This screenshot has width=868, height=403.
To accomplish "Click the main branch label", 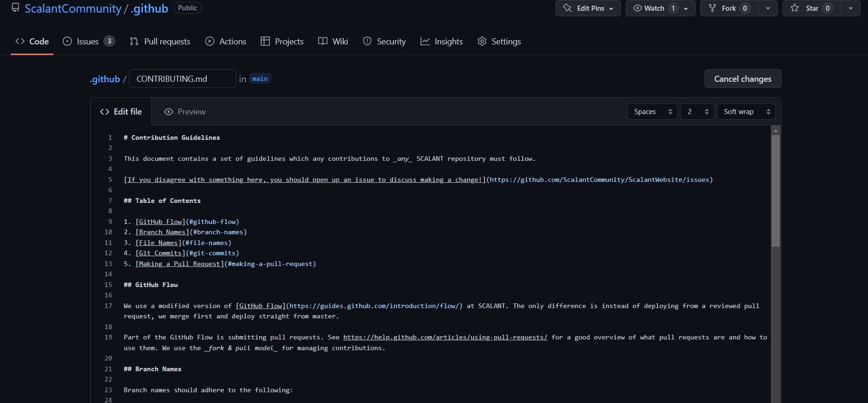I will tap(260, 79).
